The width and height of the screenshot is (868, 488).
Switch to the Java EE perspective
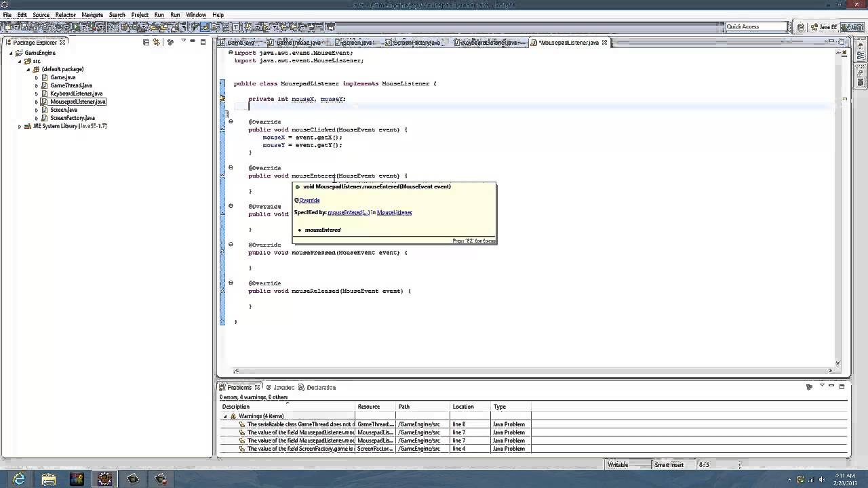(824, 27)
